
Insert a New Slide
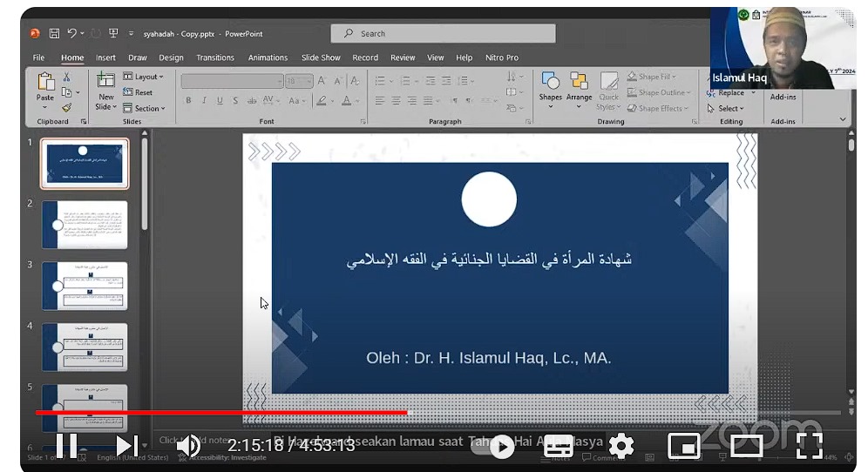[x=105, y=85]
